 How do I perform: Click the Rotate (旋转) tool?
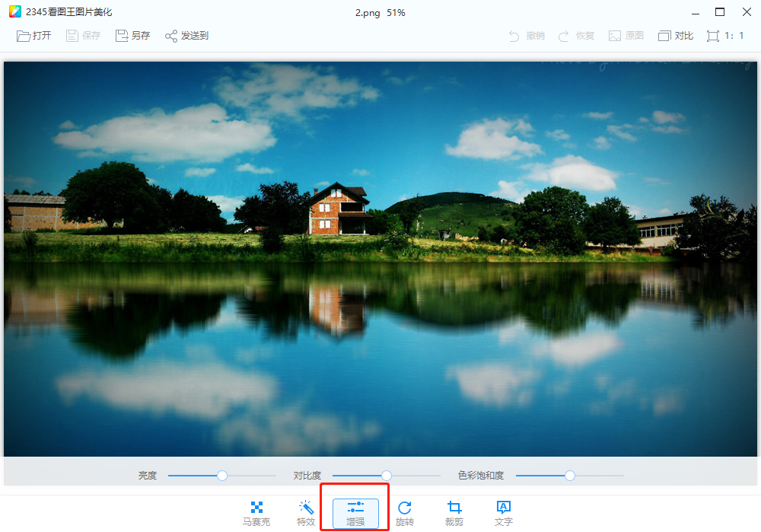point(405,514)
